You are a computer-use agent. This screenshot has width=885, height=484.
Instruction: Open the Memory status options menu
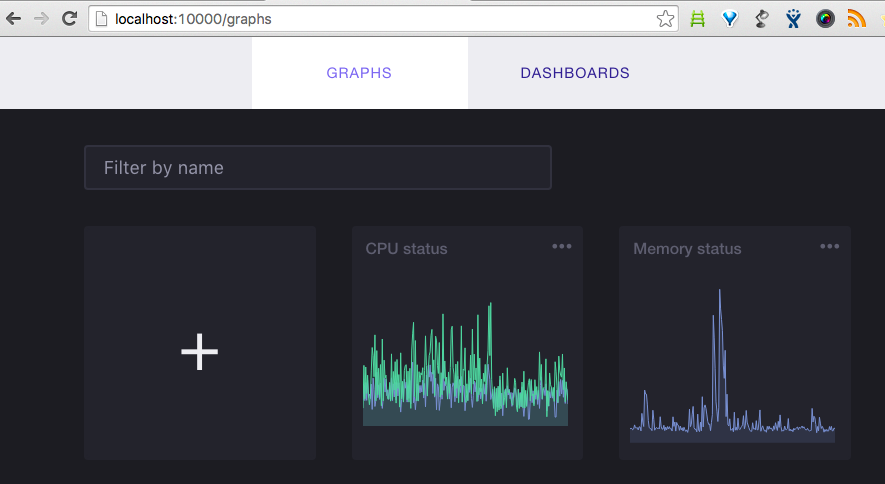pyautogui.click(x=829, y=247)
